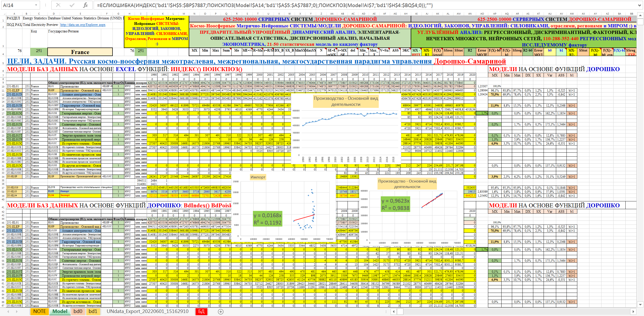Click the Insert Function fx icon
Viewport: 644px width, 316px height.
(85, 5)
